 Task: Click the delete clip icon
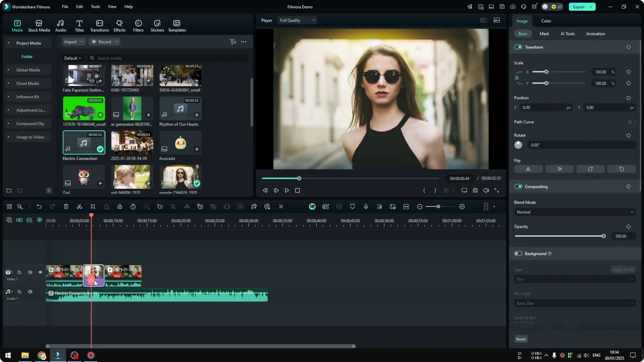66,206
